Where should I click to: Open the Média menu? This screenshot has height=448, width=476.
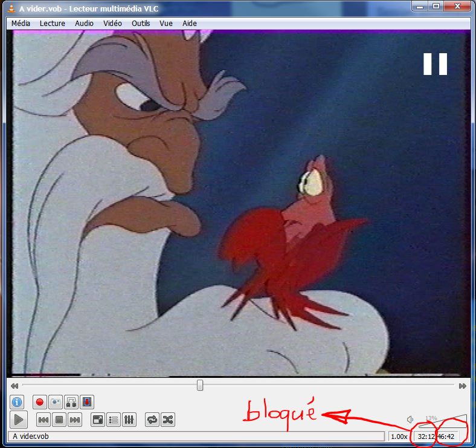point(21,24)
